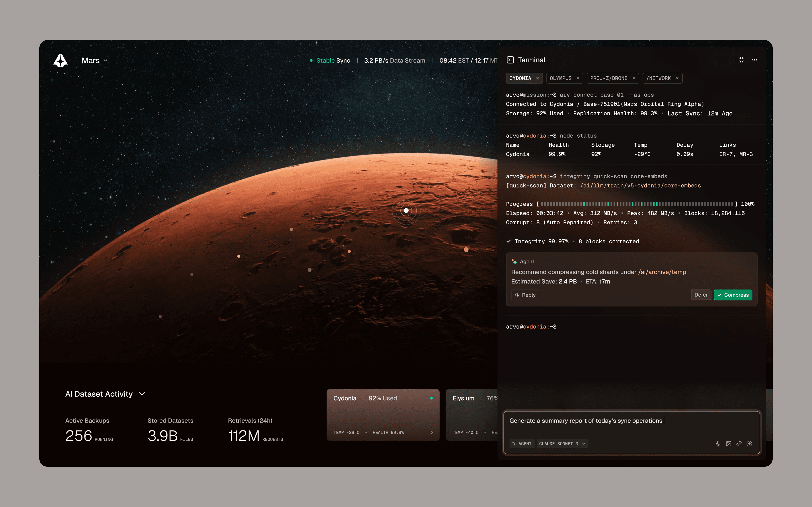
Task: Click the circled plus add icon
Action: pyautogui.click(x=749, y=444)
